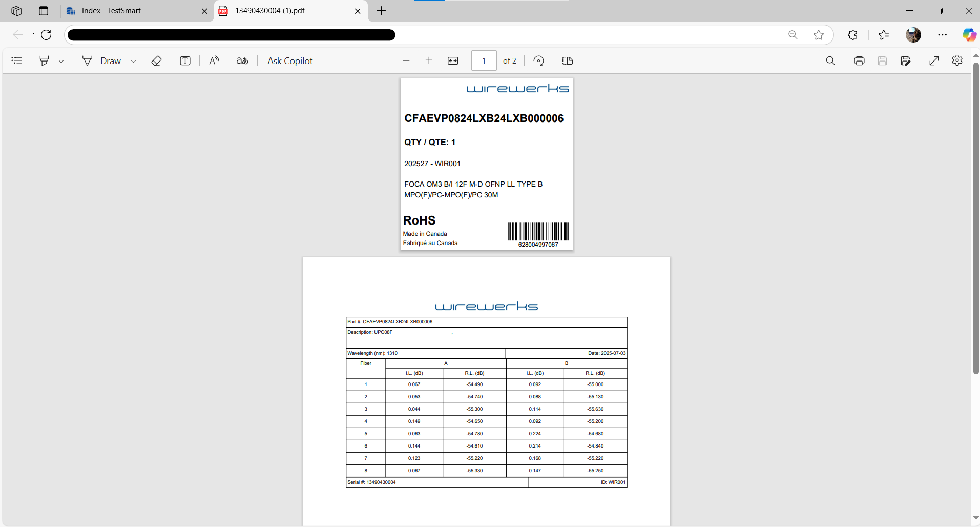980x527 pixels.
Task: Activate the Eraser tool
Action: click(x=156, y=60)
